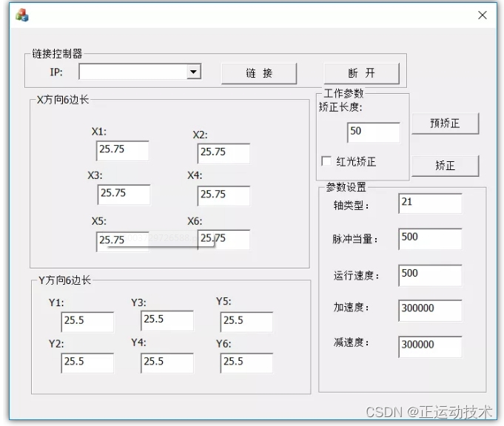Focus the 矫正长度 input field
Image resolution: width=504 pixels, height=426 pixels.
point(374,132)
